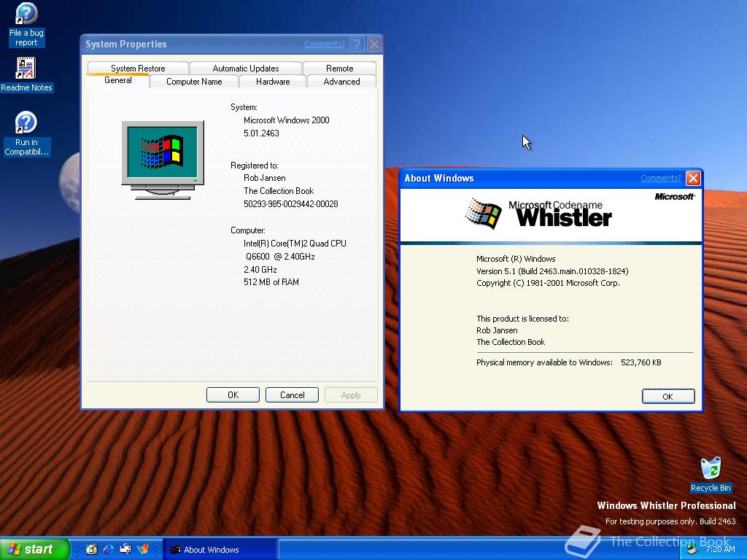Click the Copyright 1981-2001 Microsoft Corp. line

tap(548, 283)
